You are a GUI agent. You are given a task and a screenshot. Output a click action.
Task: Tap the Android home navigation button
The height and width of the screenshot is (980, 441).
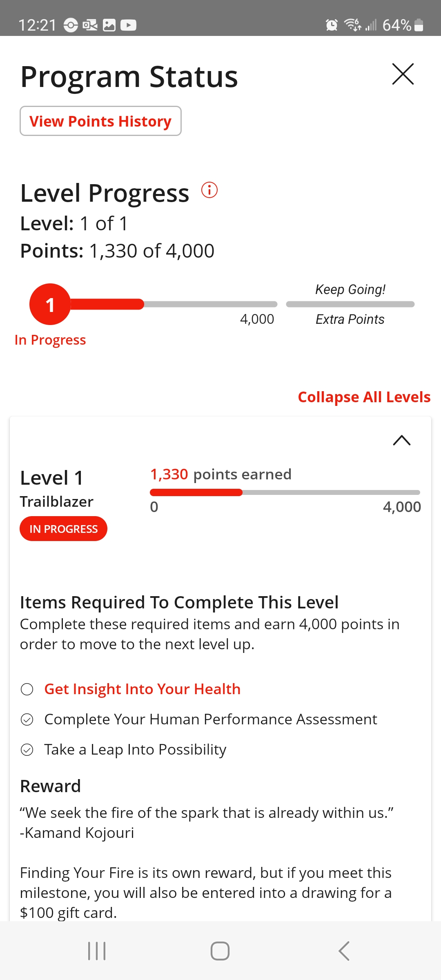click(220, 951)
